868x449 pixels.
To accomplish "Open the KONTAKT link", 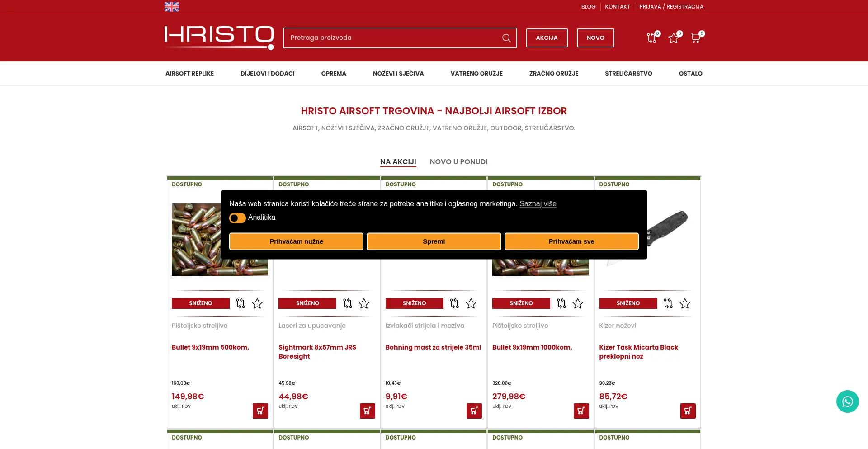I will pyautogui.click(x=617, y=7).
